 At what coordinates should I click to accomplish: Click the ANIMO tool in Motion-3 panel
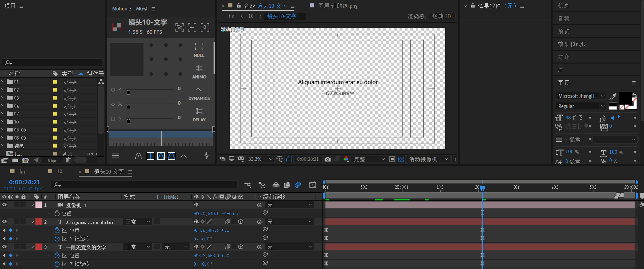click(x=199, y=72)
